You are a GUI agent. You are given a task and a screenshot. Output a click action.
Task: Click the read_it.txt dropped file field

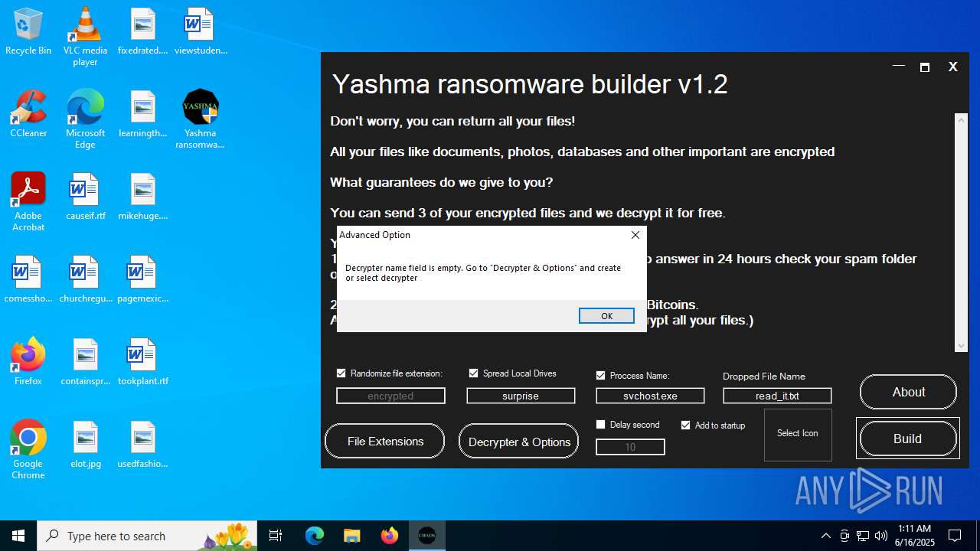pyautogui.click(x=777, y=396)
